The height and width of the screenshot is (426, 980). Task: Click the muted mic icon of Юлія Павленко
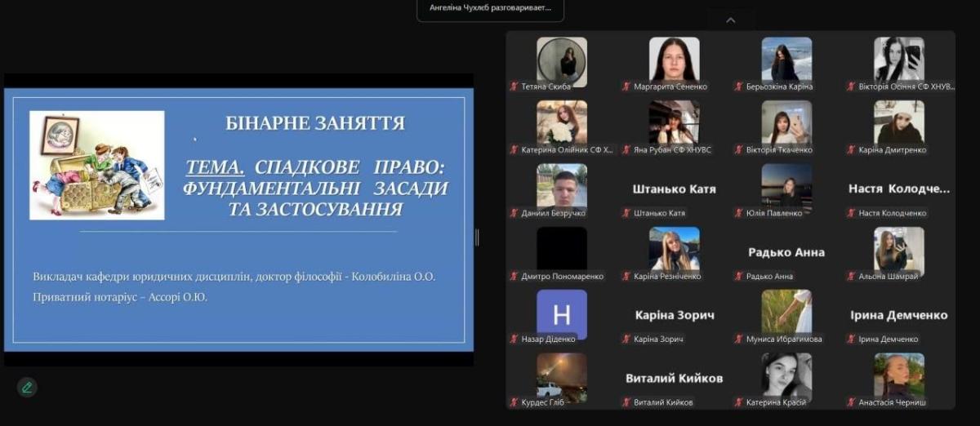coord(739,213)
